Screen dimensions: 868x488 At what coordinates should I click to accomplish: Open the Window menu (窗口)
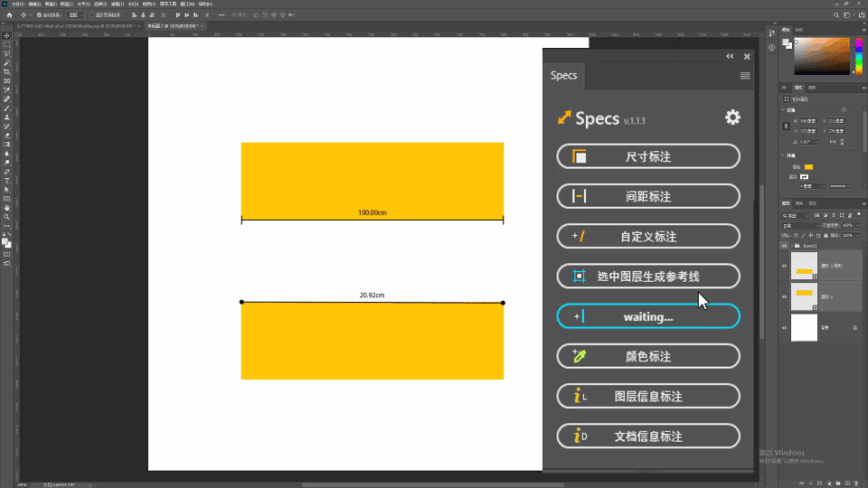pos(187,4)
